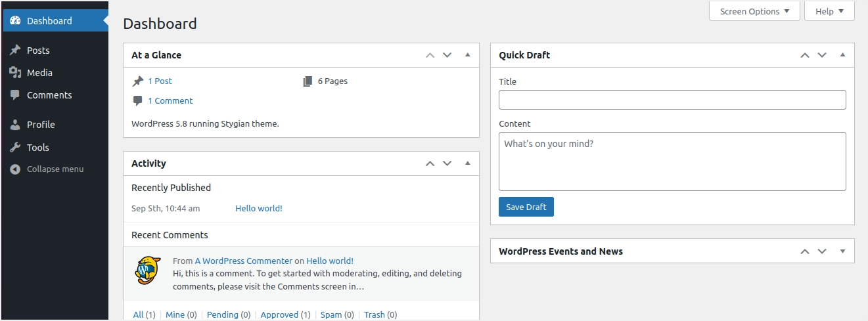This screenshot has height=321, width=868.
Task: Click the Quick Draft Title field
Action: (x=672, y=100)
